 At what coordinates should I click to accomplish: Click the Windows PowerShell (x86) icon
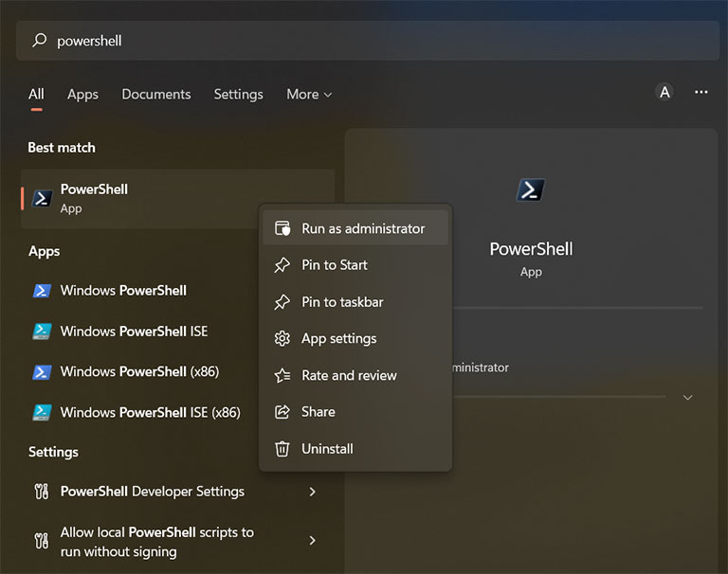pos(42,372)
